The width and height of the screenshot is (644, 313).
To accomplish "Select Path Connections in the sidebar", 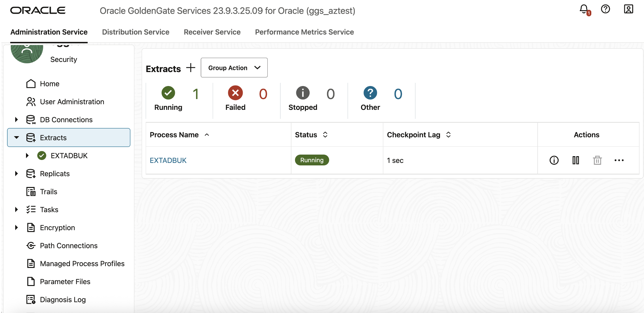I will pos(69,246).
